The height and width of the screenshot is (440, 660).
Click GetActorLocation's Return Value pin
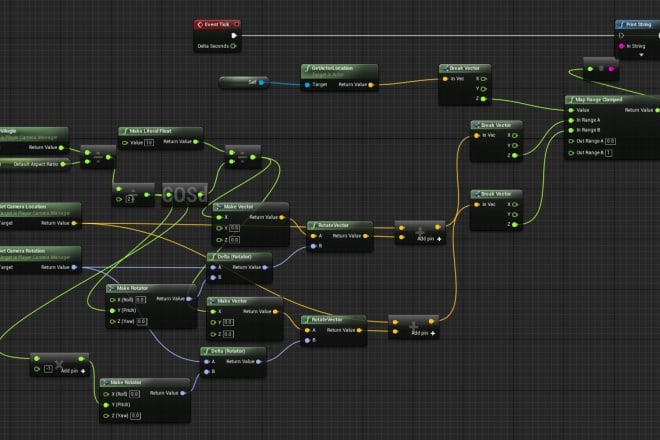371,85
